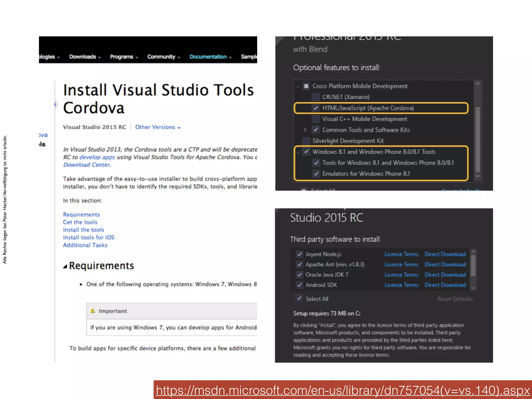Open License Terms for Joyent Node.js
This screenshot has width=532, height=399.
tap(401, 254)
